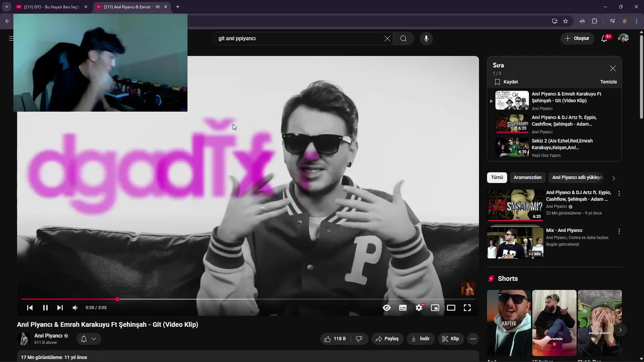The height and width of the screenshot is (362, 644).
Task: Open video player settings gear
Action: (x=419, y=308)
